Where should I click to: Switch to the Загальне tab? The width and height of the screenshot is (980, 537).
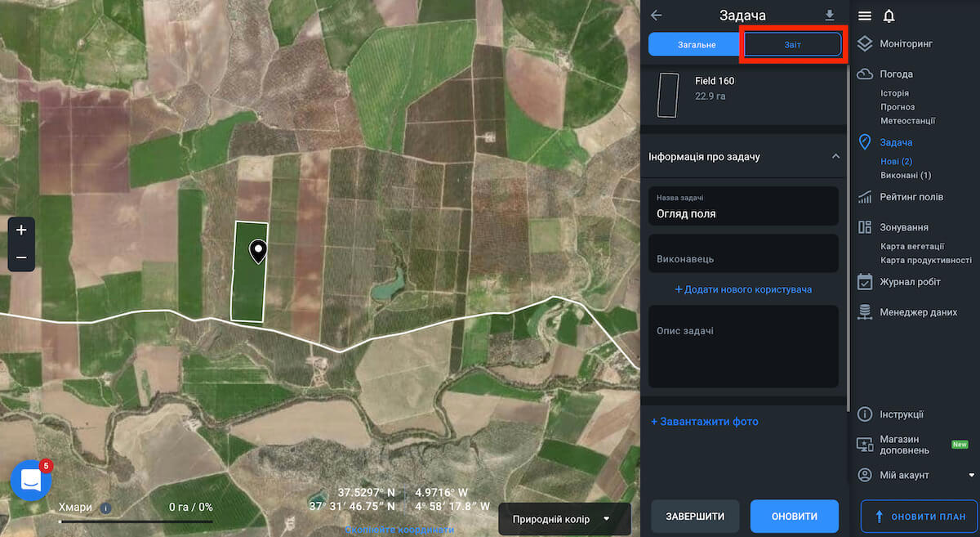pyautogui.click(x=696, y=44)
